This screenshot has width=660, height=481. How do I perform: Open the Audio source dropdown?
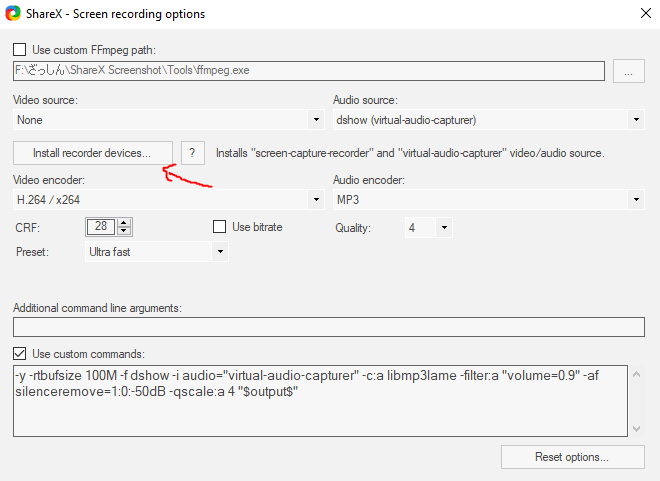pos(488,120)
